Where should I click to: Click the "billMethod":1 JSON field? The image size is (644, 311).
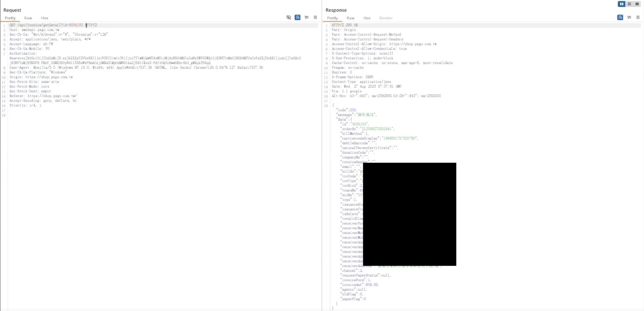pyautogui.click(x=355, y=134)
